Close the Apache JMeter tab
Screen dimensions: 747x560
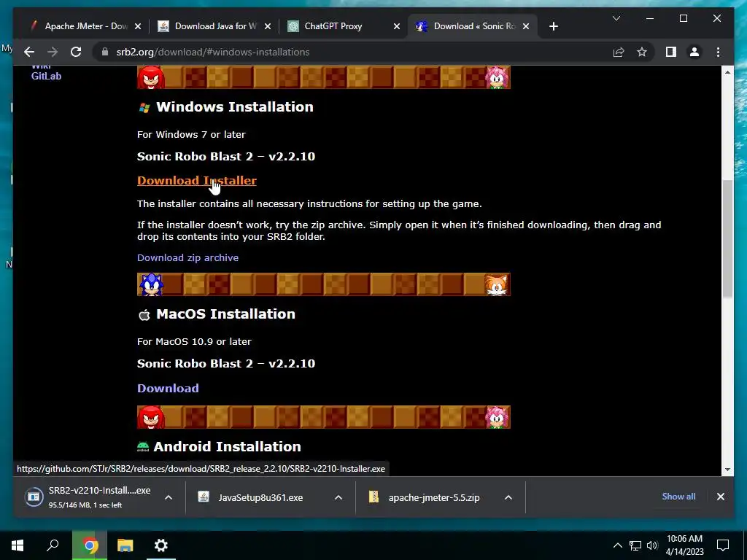click(x=138, y=26)
